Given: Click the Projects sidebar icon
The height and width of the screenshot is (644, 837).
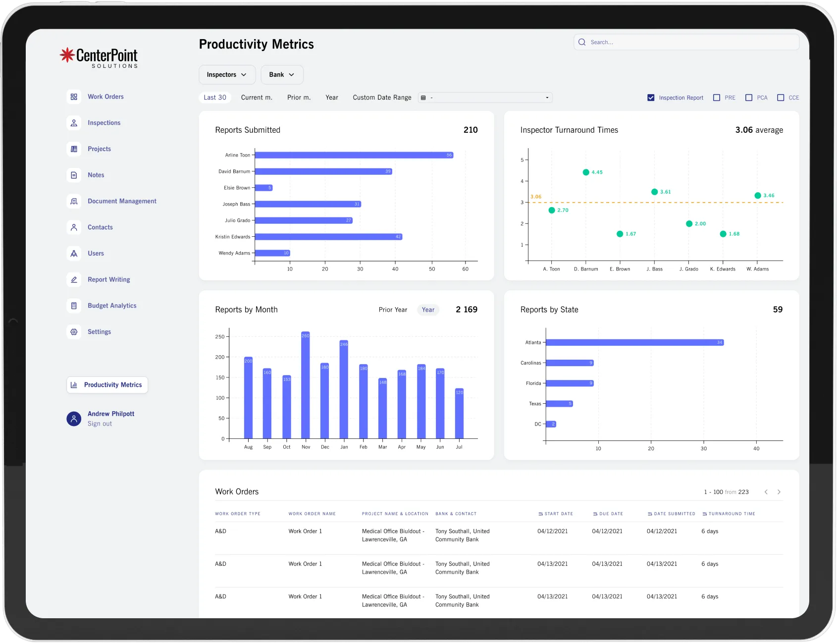Looking at the screenshot, I should 74,149.
